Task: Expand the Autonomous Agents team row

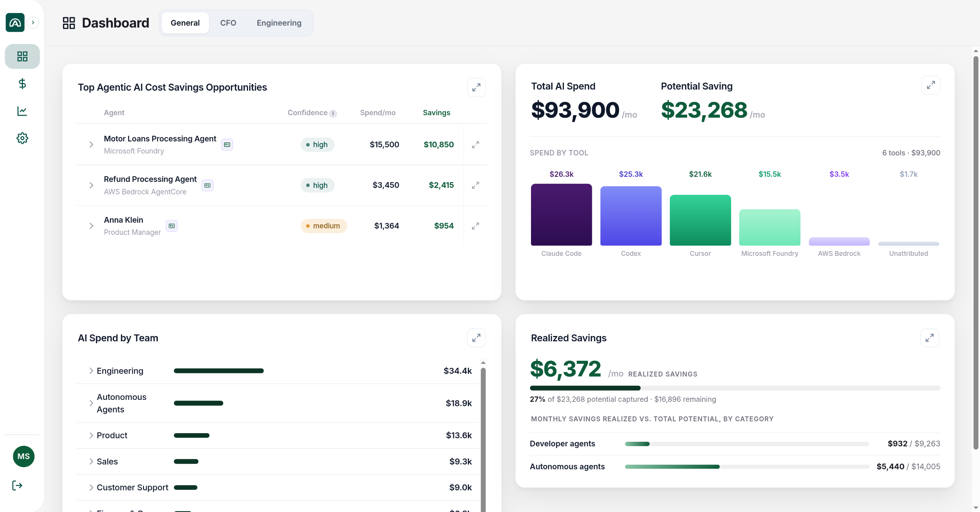Action: pyautogui.click(x=91, y=403)
